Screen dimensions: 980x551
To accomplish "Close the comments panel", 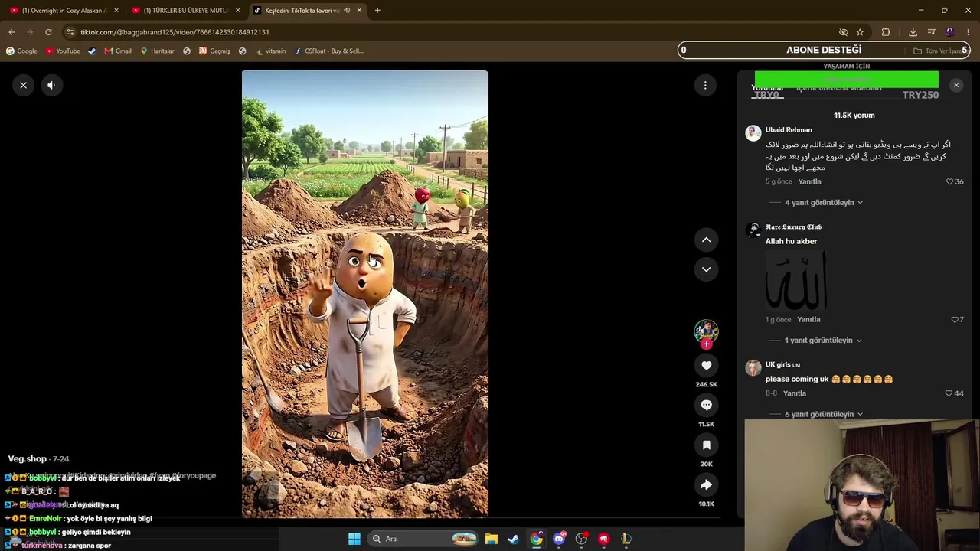I will pos(956,85).
